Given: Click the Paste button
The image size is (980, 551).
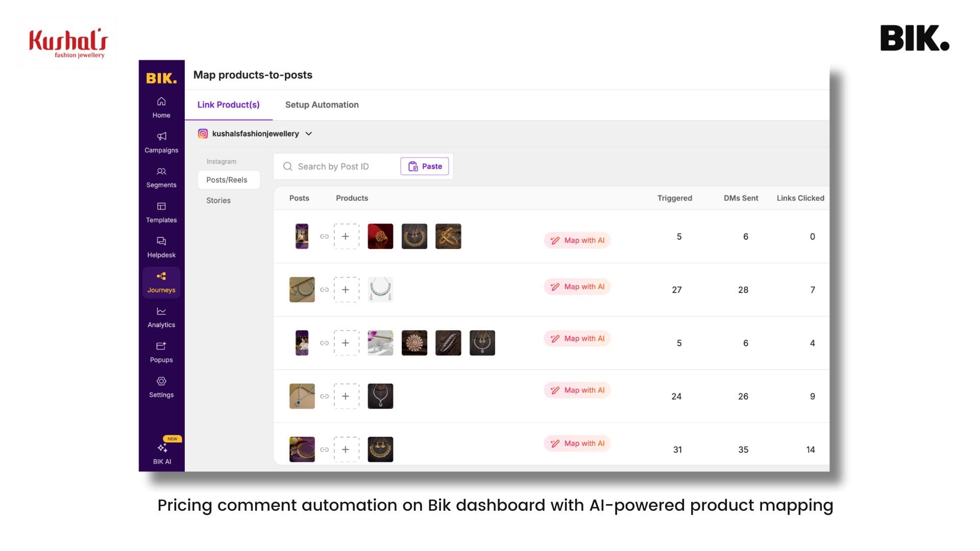Looking at the screenshot, I should [425, 166].
